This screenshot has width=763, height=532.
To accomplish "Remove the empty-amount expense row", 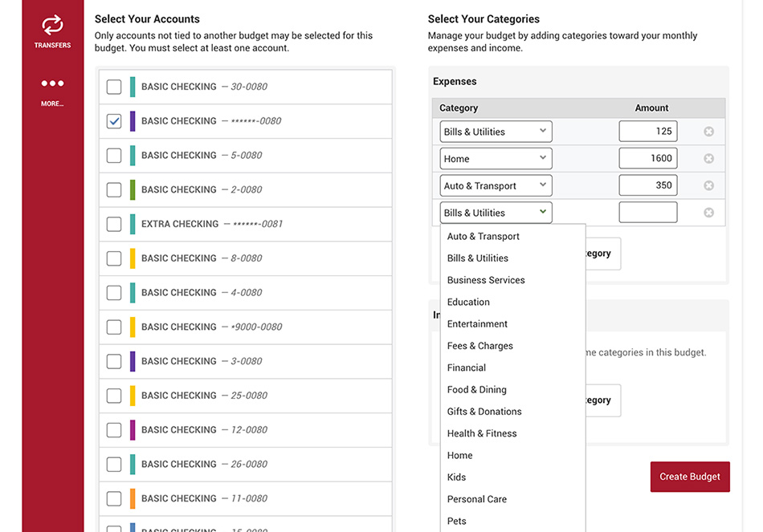I will [708, 213].
